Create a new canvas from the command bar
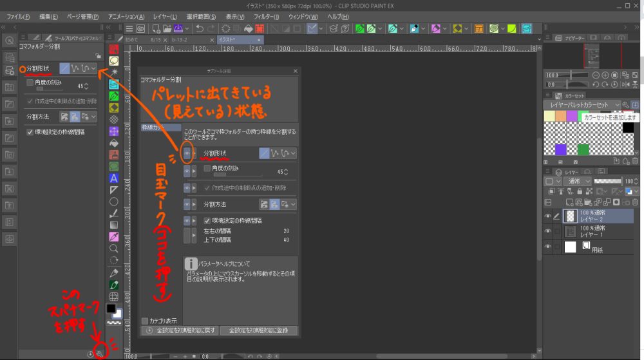 click(x=156, y=28)
